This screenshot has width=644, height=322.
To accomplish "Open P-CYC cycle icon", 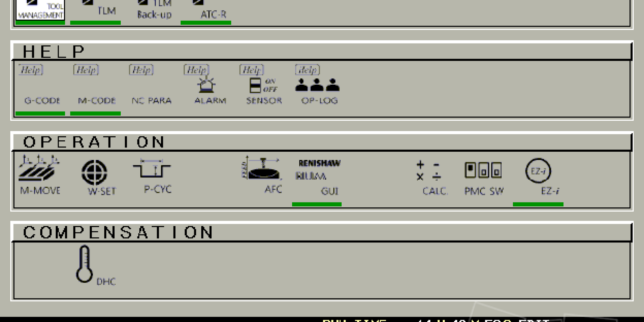I will [x=154, y=176].
